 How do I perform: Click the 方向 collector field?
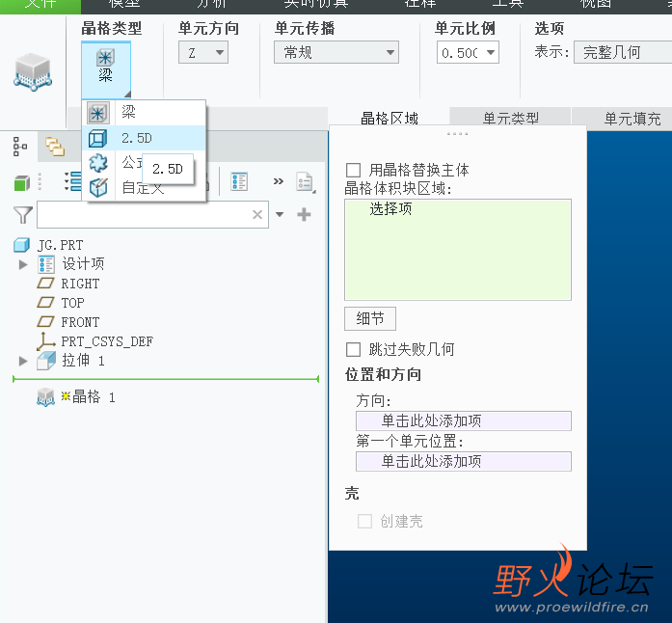click(x=464, y=420)
